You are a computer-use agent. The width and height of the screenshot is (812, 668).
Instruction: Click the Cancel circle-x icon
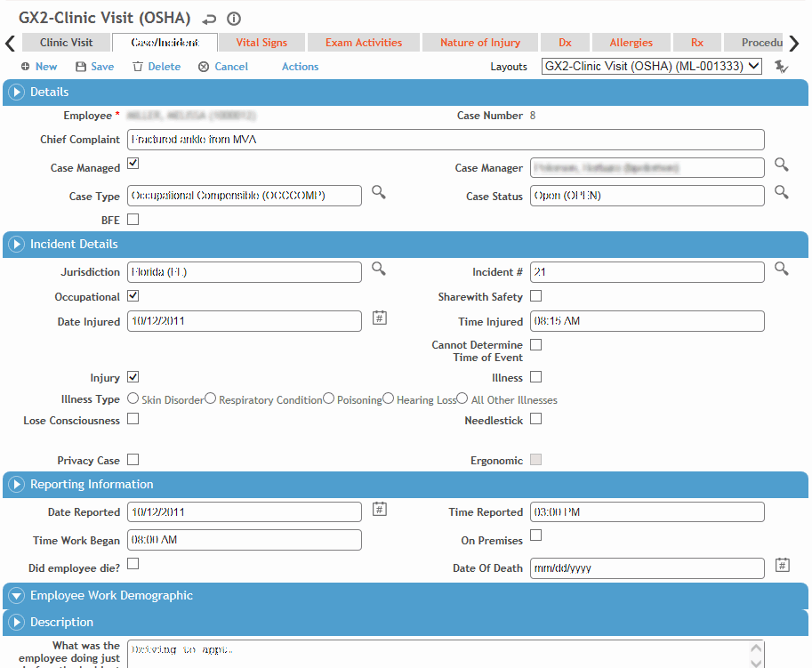[204, 67]
